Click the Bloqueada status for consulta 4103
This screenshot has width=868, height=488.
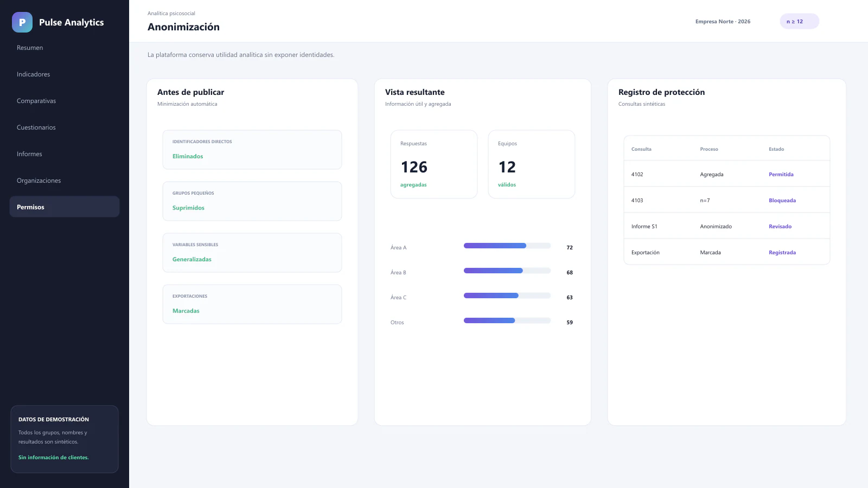pyautogui.click(x=782, y=201)
